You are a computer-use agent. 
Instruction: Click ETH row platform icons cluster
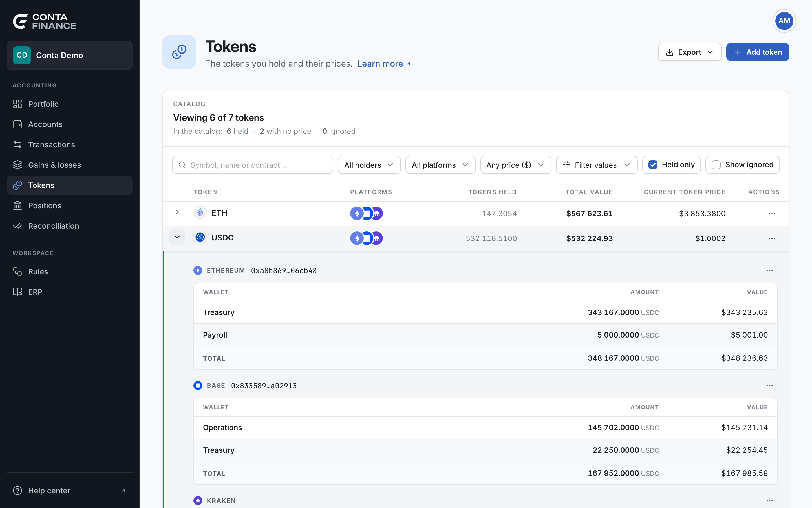tap(367, 213)
